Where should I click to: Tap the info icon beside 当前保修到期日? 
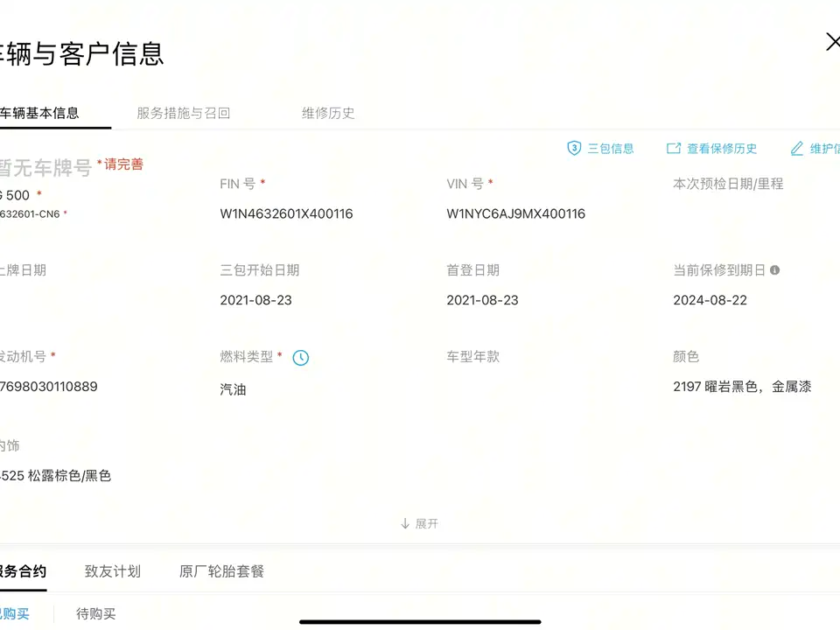pyautogui.click(x=774, y=270)
